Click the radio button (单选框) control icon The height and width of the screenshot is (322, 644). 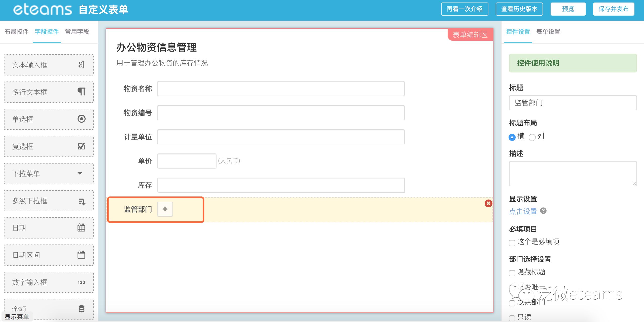click(x=81, y=119)
